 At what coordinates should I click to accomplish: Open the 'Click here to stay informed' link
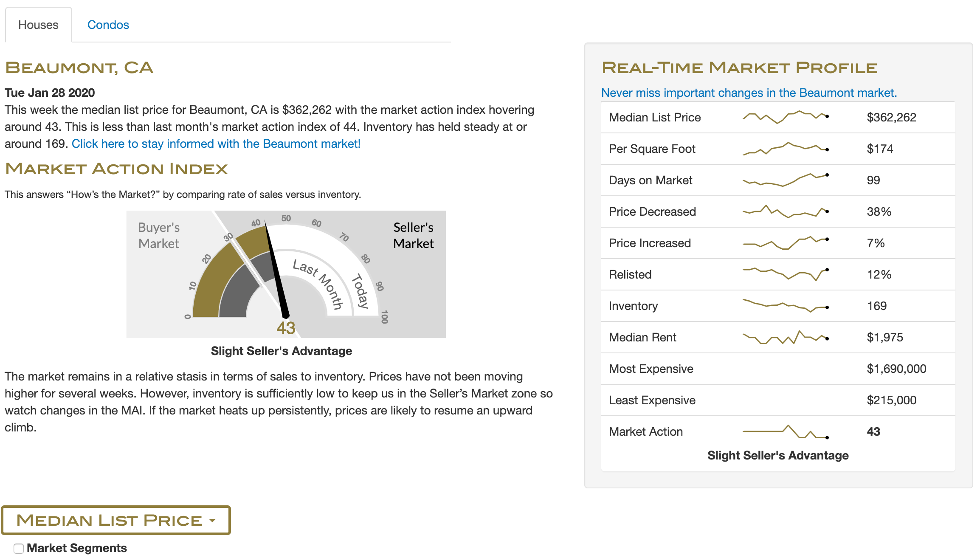click(x=216, y=144)
